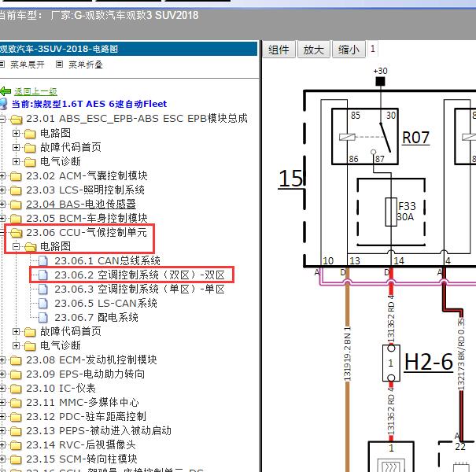Open 23.09 EPS-电动助力转向
Screen dimensions: 476x472
point(85,374)
